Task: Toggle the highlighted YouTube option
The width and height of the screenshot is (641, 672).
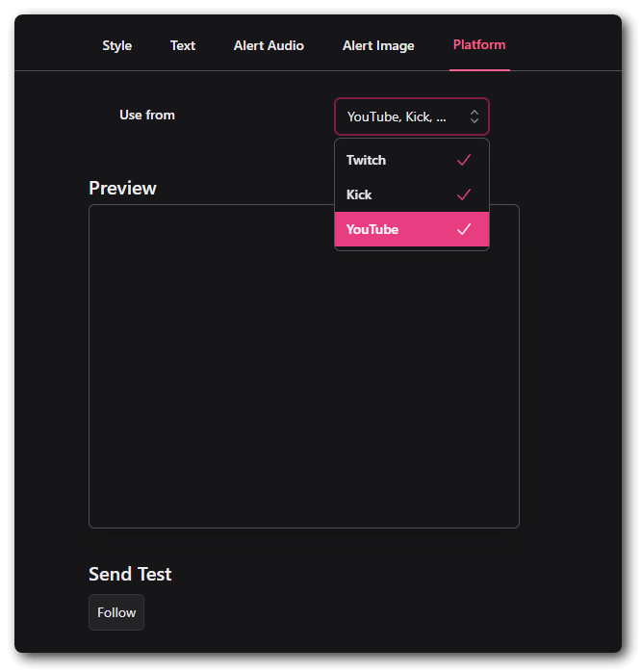Action: (x=372, y=229)
